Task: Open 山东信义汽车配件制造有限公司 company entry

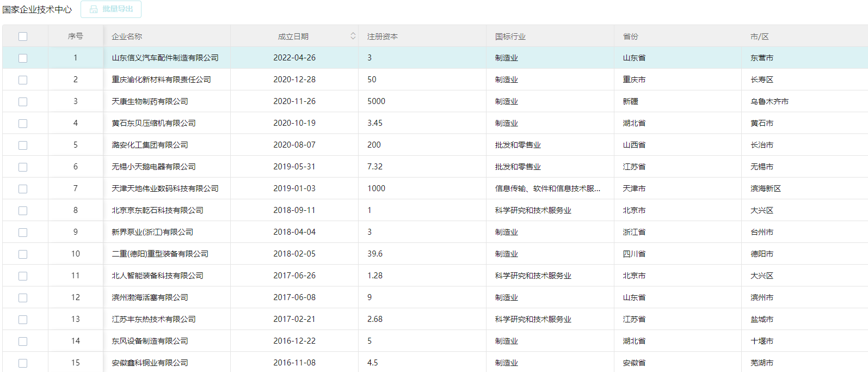Action: [x=165, y=58]
